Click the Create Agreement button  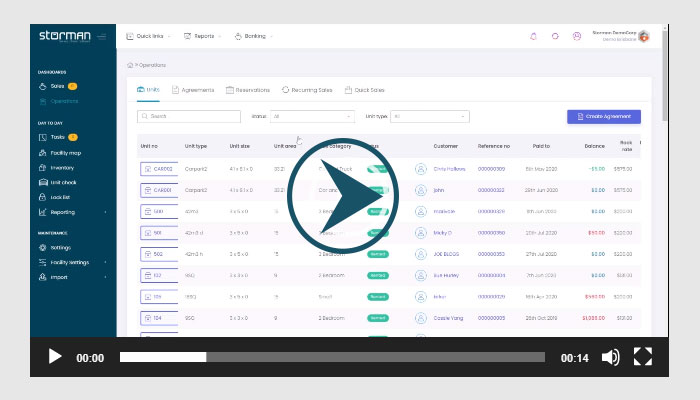[x=604, y=116]
